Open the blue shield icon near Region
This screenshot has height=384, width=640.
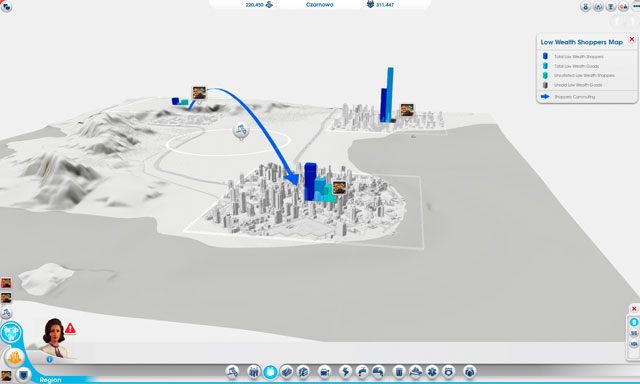coord(23,374)
